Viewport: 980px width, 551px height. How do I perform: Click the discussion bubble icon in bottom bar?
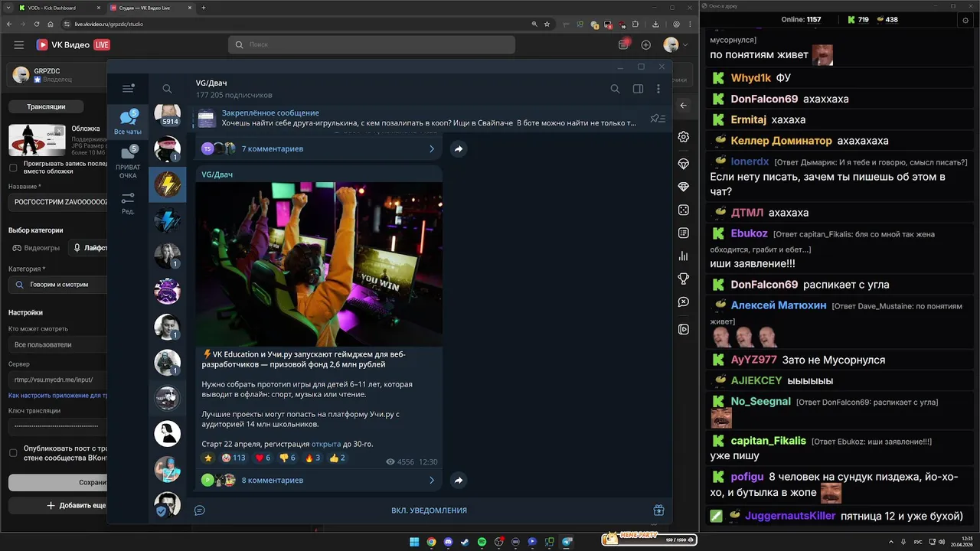pyautogui.click(x=200, y=510)
